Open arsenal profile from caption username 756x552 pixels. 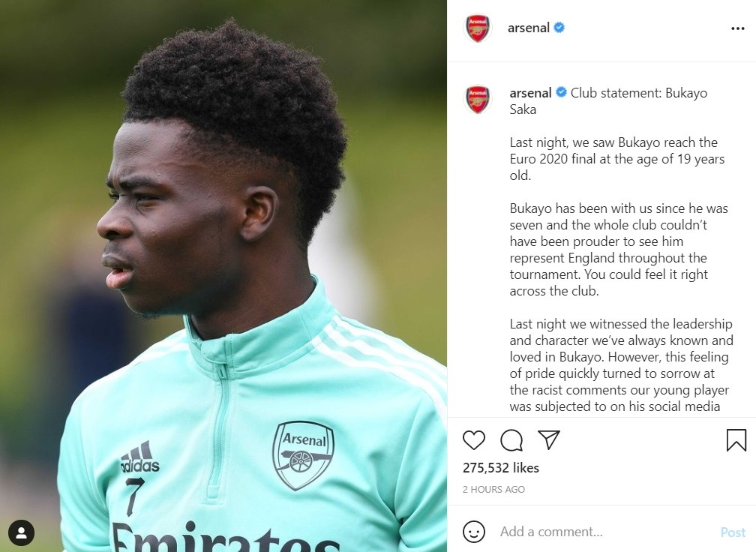530,92
